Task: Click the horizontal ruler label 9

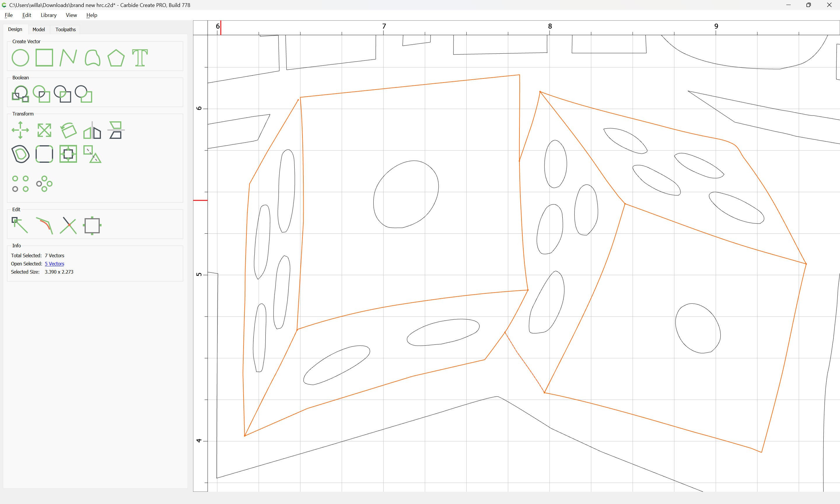Action: tap(716, 26)
